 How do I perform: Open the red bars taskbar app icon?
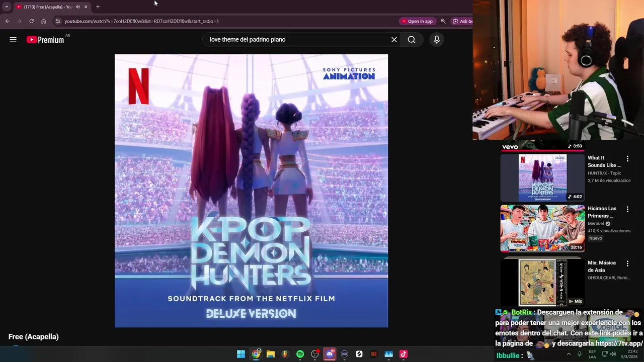374,354
